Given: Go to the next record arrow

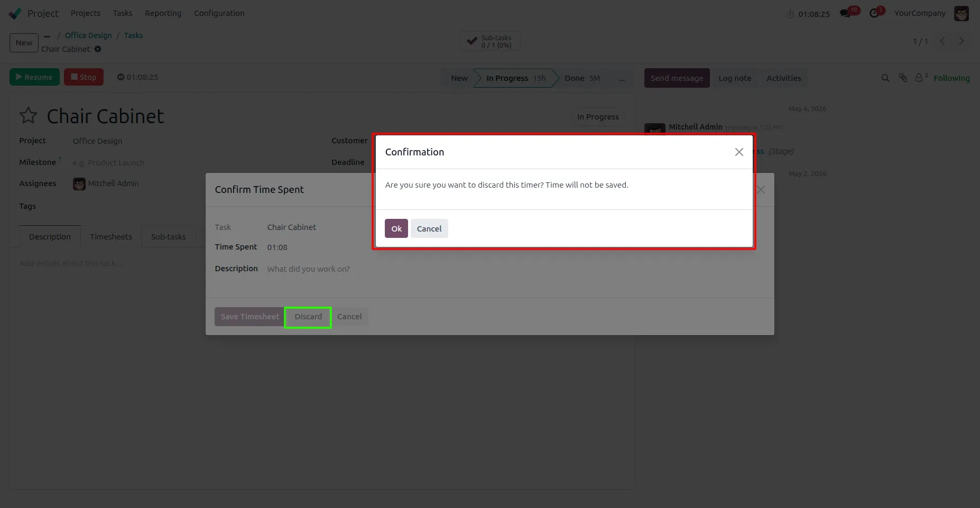Looking at the screenshot, I should click(x=961, y=41).
